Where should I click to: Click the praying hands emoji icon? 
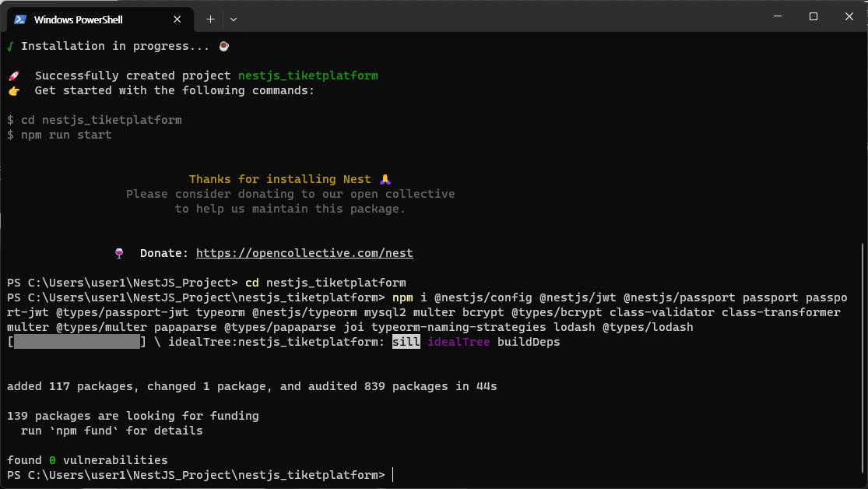(385, 179)
